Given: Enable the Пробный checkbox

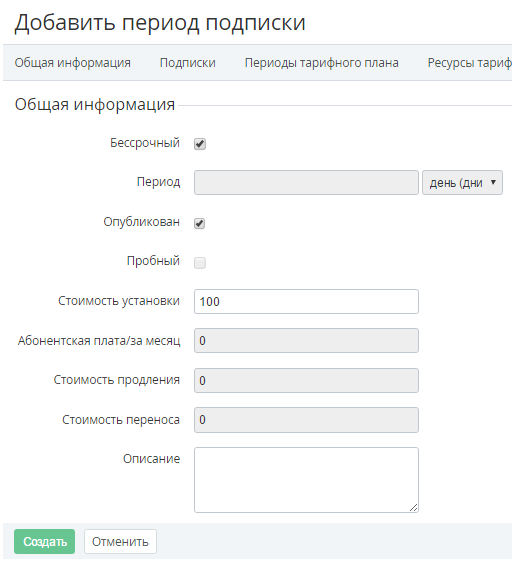Looking at the screenshot, I should point(200,263).
